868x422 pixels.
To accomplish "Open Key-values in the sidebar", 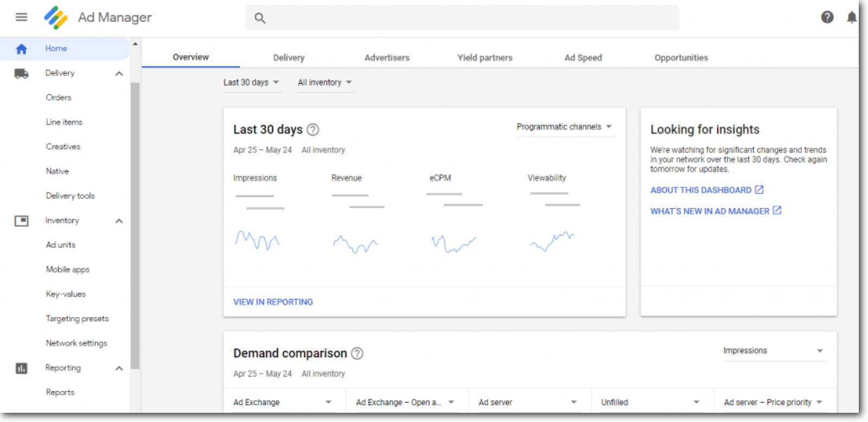I will point(66,294).
